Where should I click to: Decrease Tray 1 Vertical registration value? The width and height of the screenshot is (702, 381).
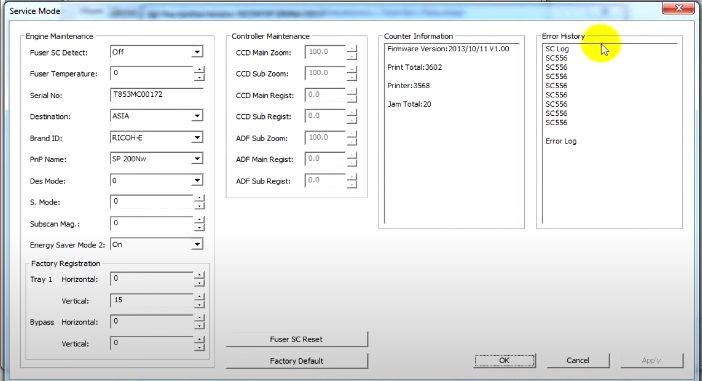click(x=199, y=304)
